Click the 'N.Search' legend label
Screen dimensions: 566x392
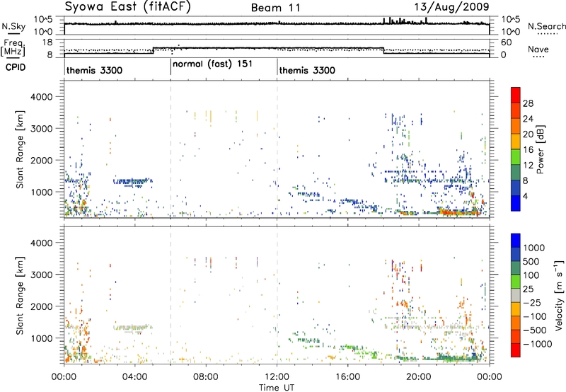(546, 26)
